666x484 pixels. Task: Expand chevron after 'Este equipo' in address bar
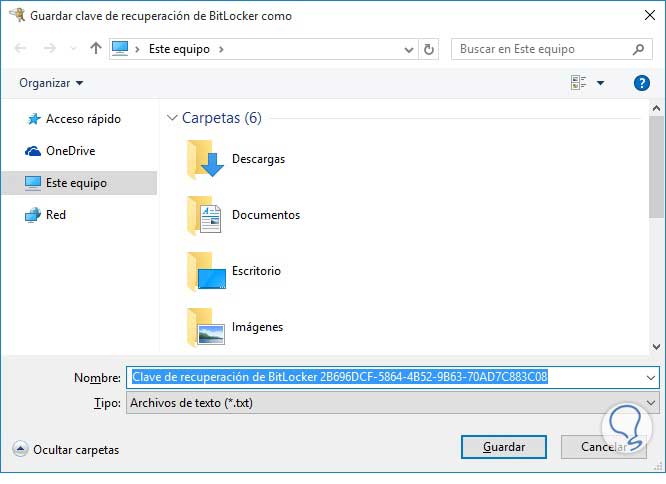[x=221, y=49]
